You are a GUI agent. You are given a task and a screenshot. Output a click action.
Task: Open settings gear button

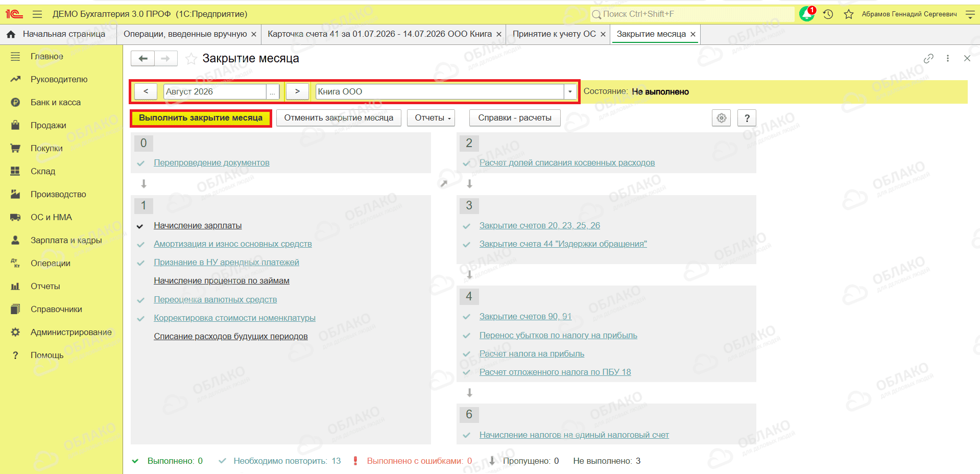721,118
